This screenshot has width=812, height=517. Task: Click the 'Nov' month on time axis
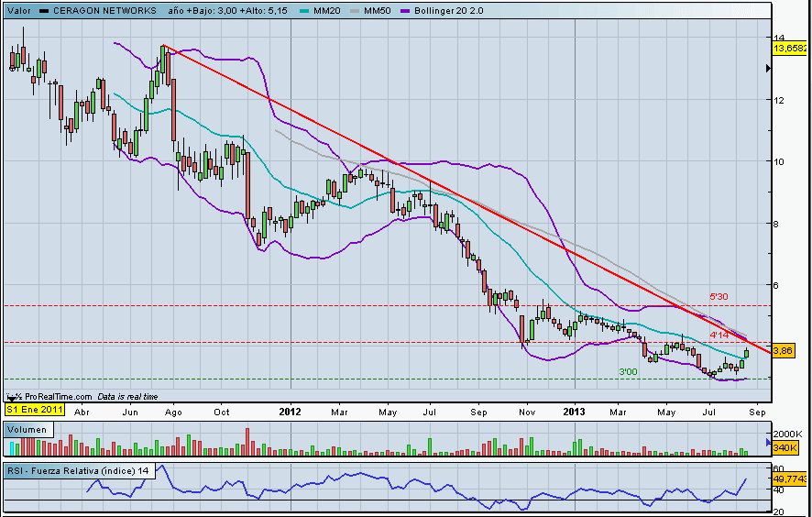tap(527, 412)
